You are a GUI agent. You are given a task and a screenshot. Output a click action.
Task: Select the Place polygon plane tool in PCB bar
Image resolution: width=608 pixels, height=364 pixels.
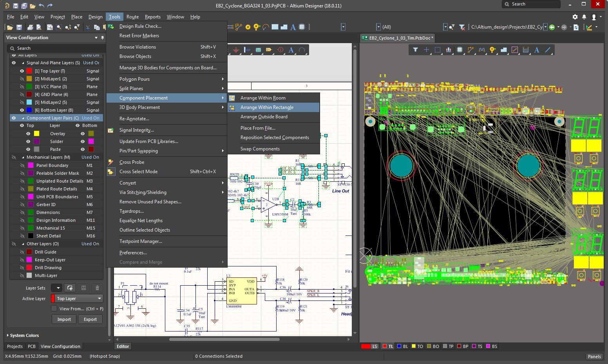pyautogui.click(x=504, y=50)
